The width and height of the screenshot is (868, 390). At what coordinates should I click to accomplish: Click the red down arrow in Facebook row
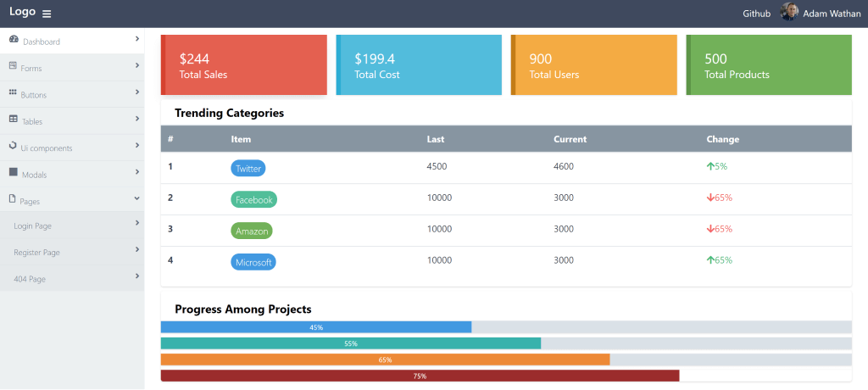710,198
